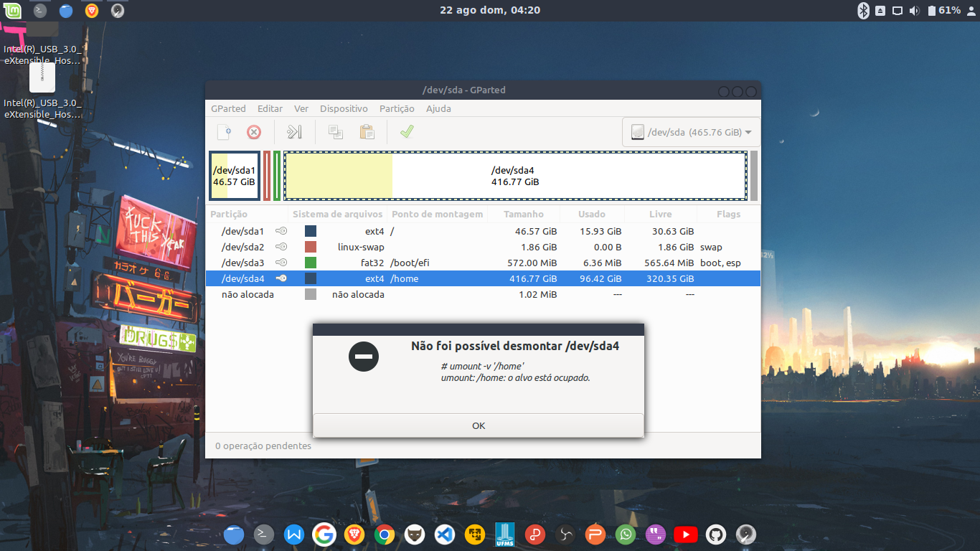Select the /dev/sda2 partition row

pos(483,247)
